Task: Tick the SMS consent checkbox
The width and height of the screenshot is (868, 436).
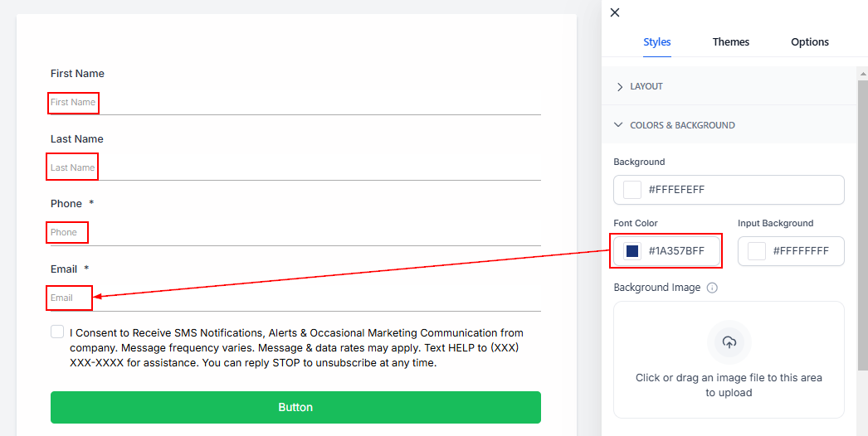Action: coord(57,332)
